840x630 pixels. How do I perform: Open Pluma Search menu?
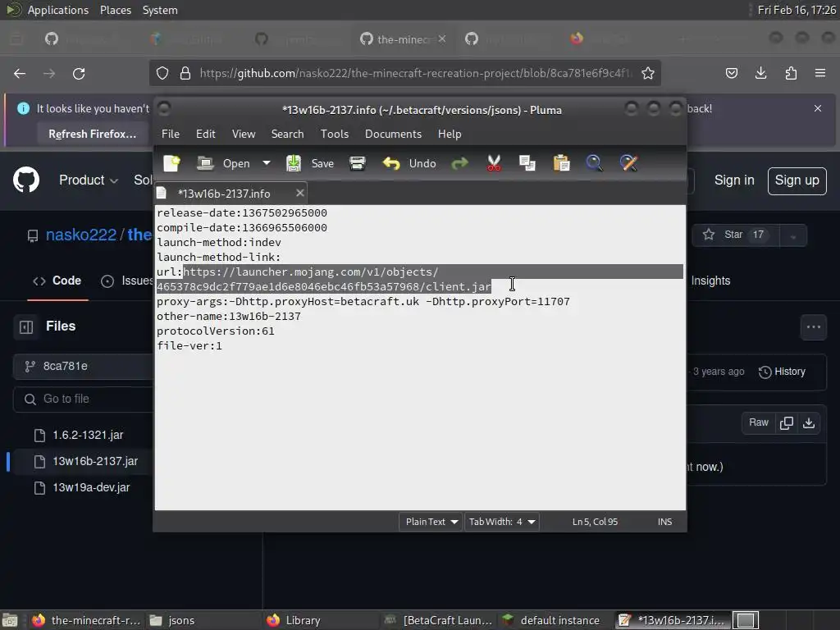(287, 134)
